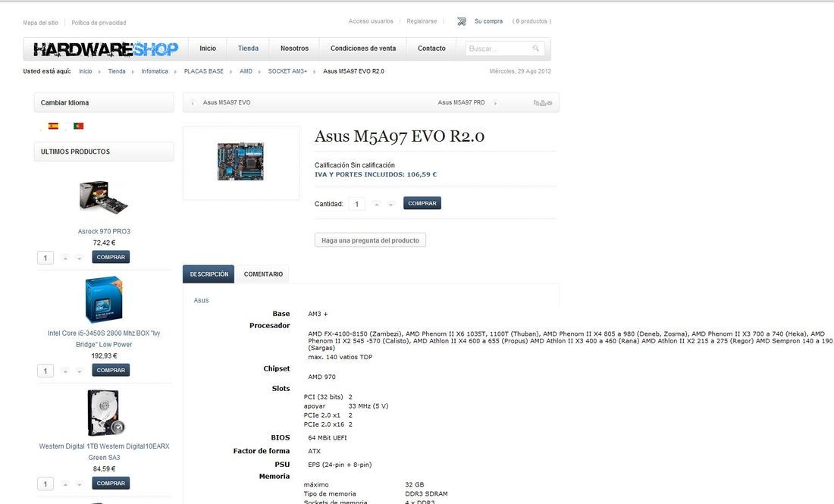Click the HardwareShop logo

pyautogui.click(x=106, y=49)
